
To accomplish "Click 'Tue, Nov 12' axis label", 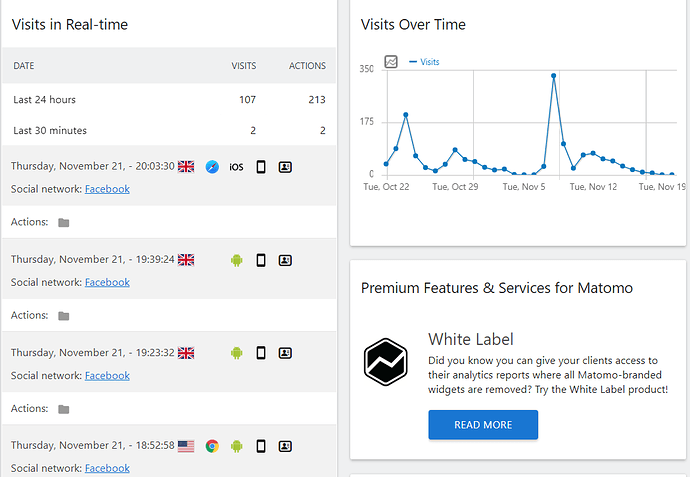I will pos(593,187).
